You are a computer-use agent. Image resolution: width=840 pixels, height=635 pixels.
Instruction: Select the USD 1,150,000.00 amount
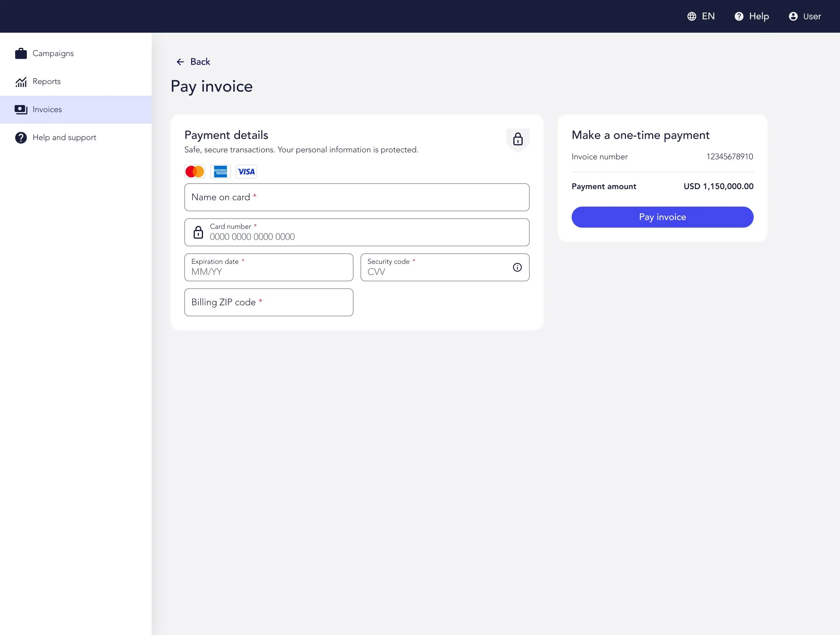point(719,186)
